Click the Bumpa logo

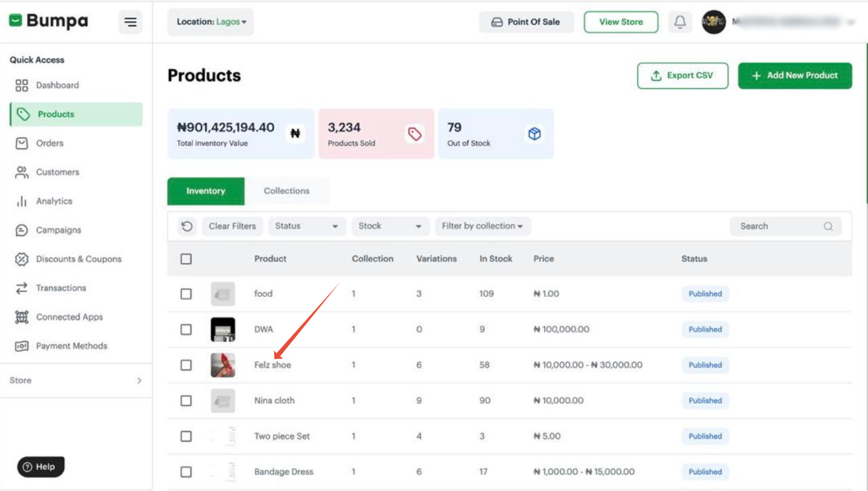49,21
